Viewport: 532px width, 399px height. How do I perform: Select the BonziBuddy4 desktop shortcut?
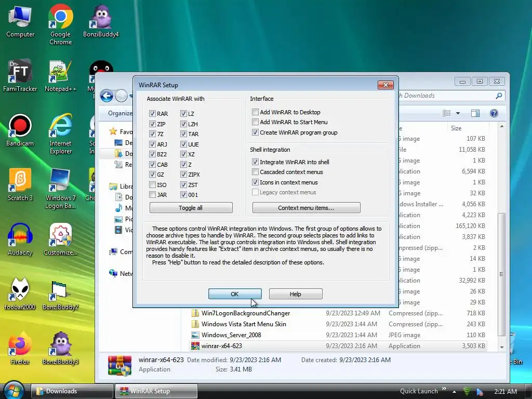tap(101, 21)
